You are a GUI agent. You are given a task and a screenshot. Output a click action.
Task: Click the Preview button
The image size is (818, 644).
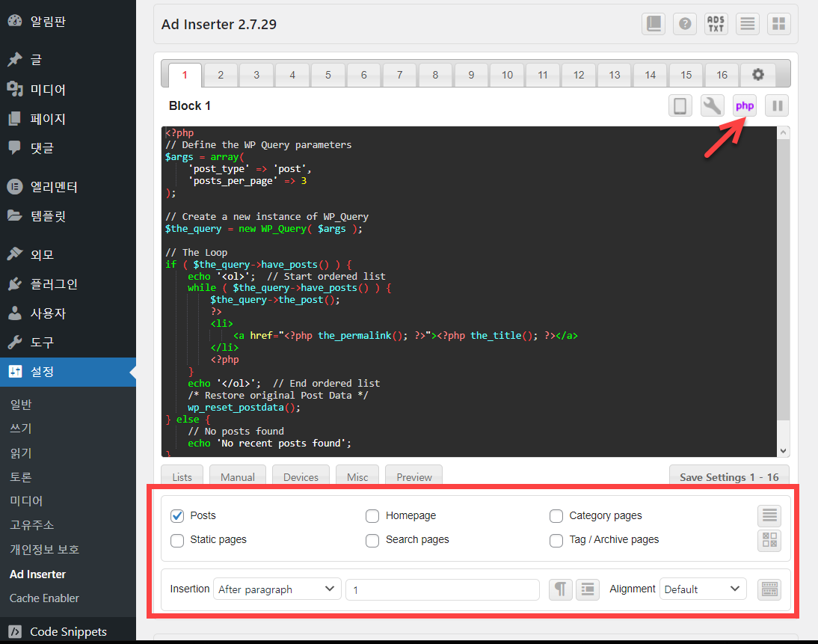click(x=414, y=476)
